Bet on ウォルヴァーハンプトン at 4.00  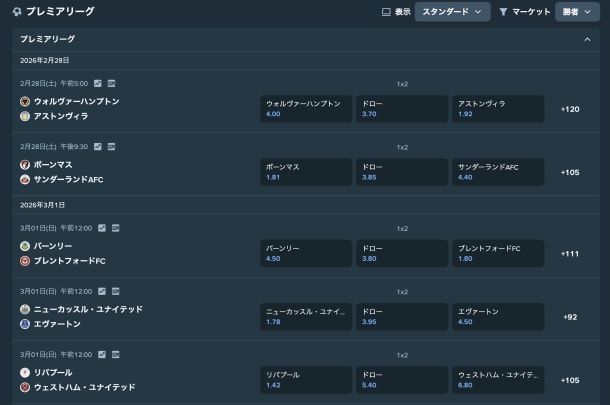(x=306, y=109)
